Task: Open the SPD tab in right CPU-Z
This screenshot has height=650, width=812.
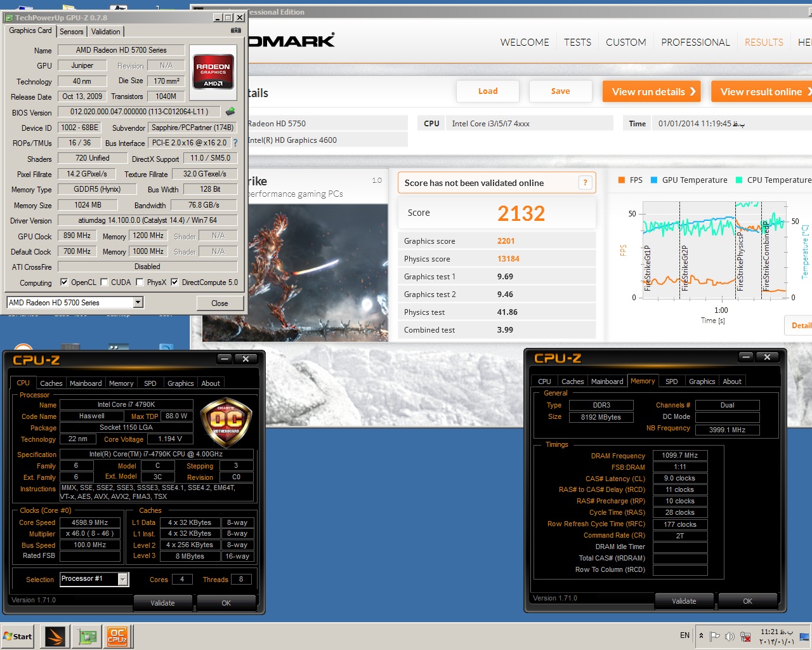Action: coord(672,381)
